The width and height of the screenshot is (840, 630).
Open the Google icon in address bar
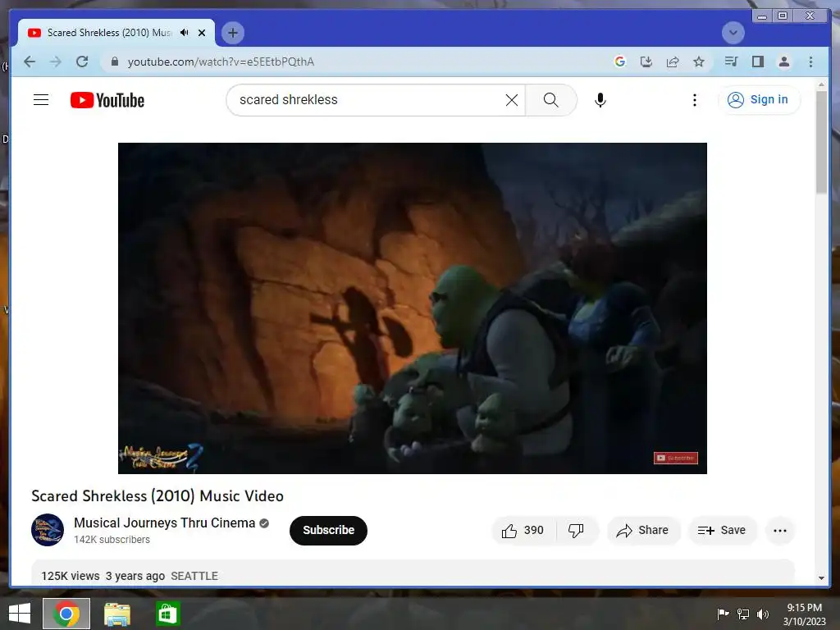point(620,62)
